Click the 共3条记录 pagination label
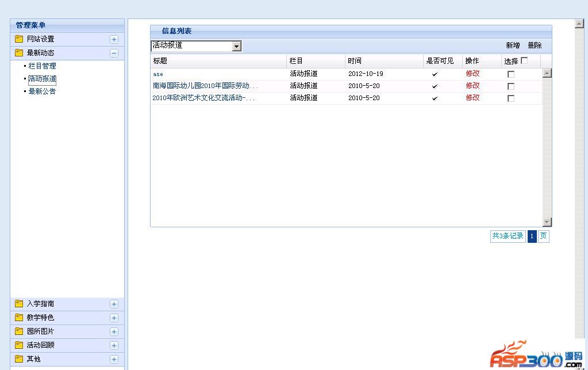588x370 pixels. pos(508,236)
